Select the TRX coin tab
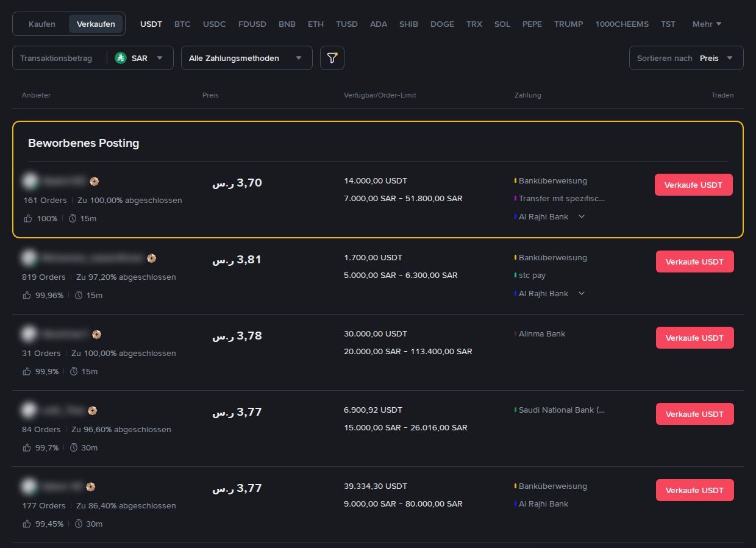 tap(474, 24)
